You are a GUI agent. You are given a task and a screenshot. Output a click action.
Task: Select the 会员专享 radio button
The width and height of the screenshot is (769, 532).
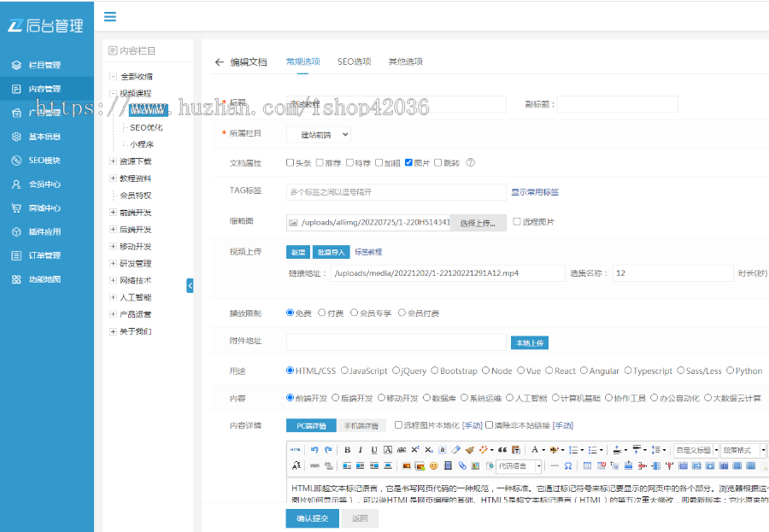(354, 313)
